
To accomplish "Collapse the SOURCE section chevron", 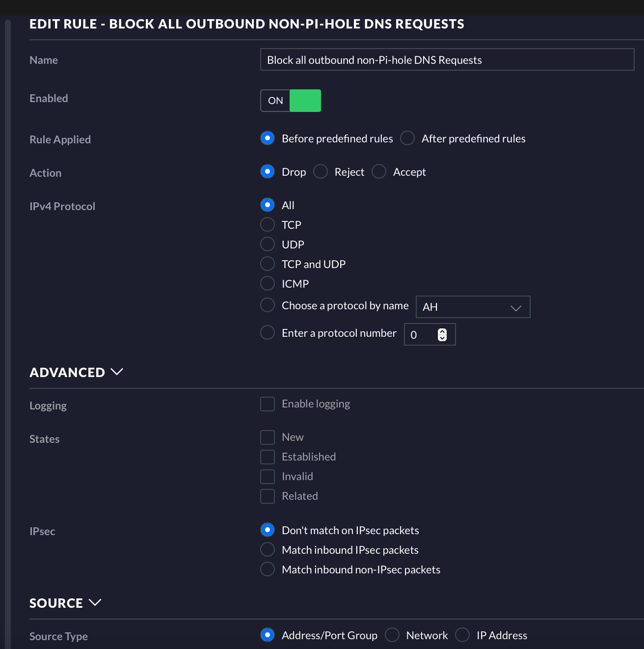I will 95,602.
